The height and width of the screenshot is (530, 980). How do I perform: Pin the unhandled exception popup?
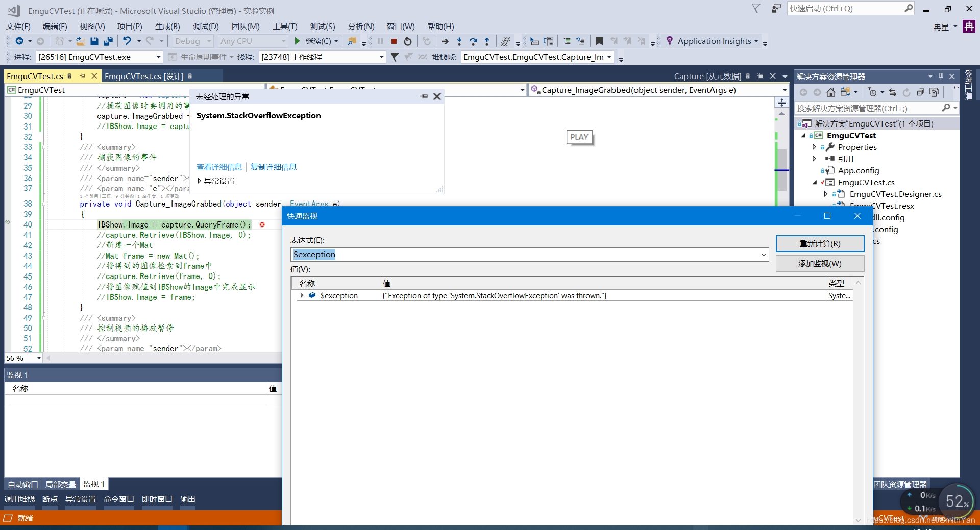pos(424,96)
